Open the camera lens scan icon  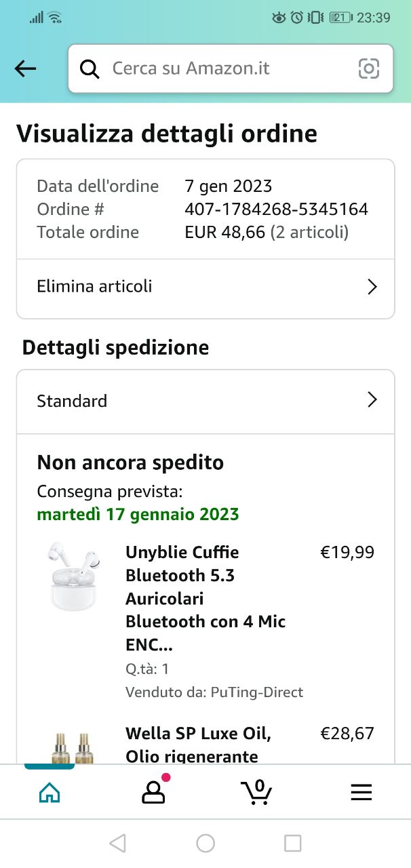coord(368,68)
